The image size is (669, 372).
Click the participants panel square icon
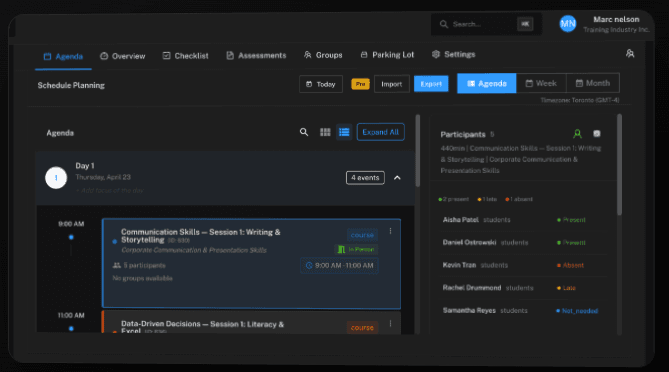[597, 134]
